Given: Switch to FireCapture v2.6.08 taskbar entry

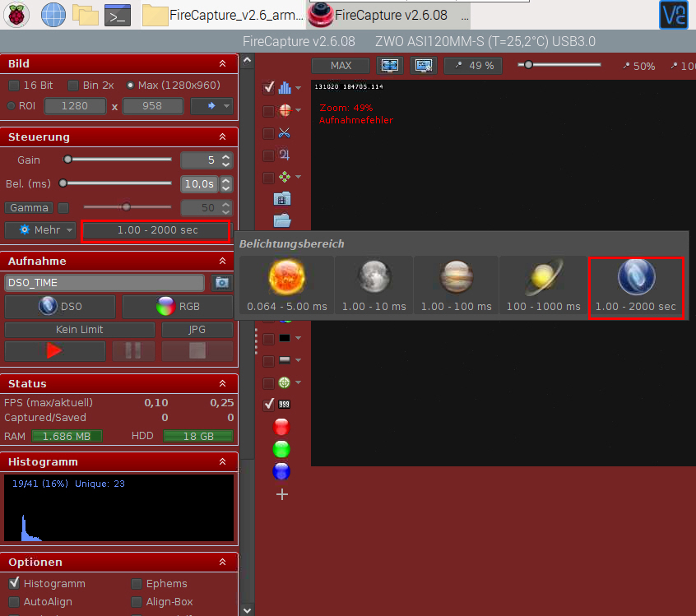Looking at the screenshot, I should [388, 15].
